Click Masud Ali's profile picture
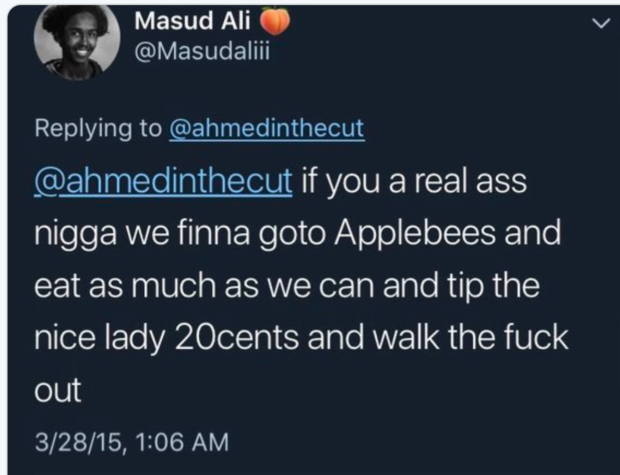Image resolution: width=620 pixels, height=475 pixels. [78, 42]
